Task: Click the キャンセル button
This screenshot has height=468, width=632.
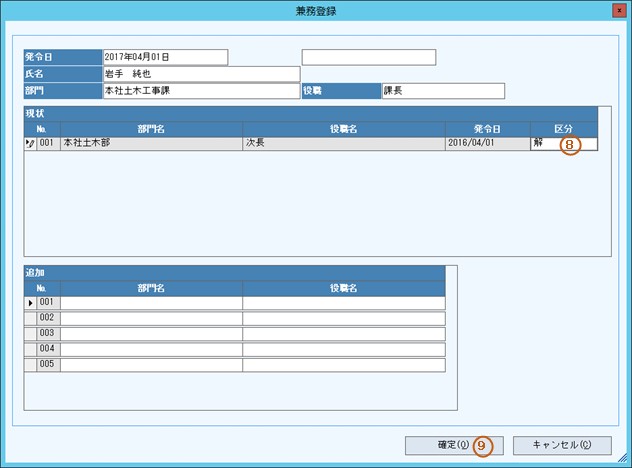Action: pos(561,445)
